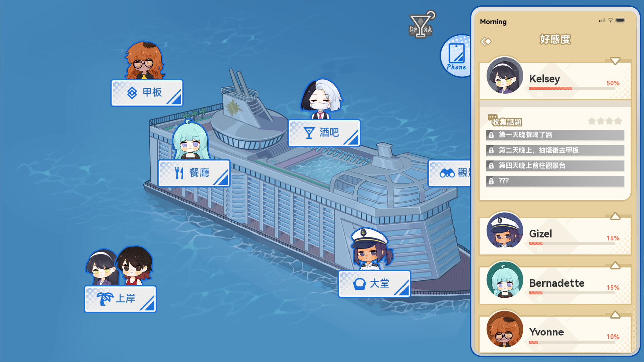644x362 pixels.
Task: Expand Bernadette's details triangle
Action: click(615, 265)
